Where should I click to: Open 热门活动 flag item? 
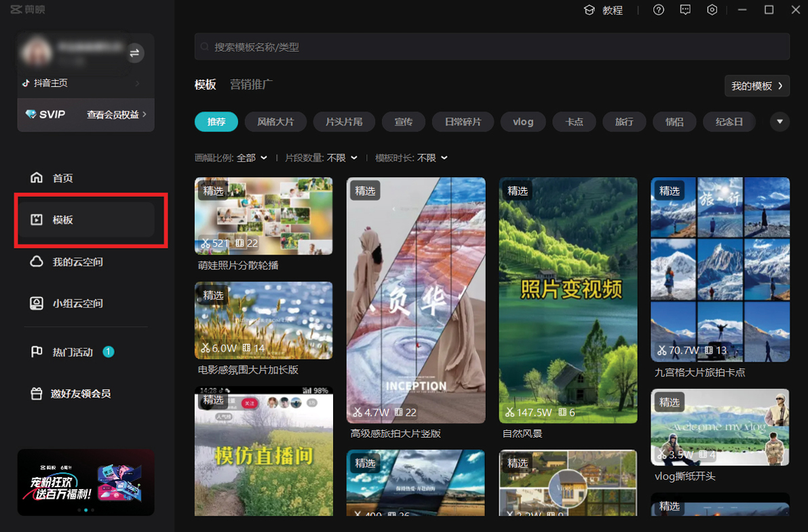pyautogui.click(x=72, y=352)
